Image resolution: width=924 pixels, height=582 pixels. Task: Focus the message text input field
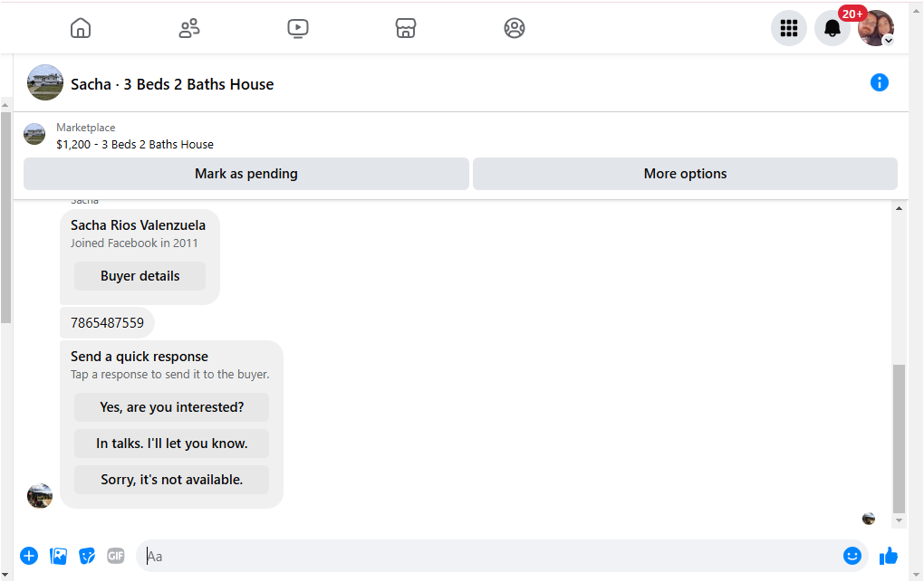[489, 556]
